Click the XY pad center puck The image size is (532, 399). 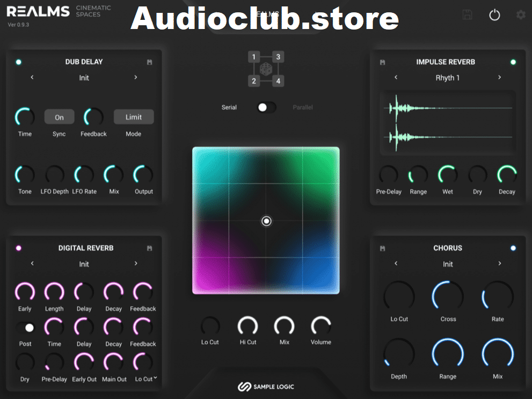(266, 221)
